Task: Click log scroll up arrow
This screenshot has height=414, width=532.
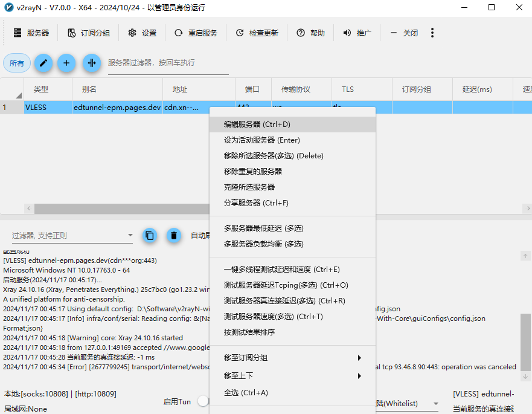Action: 525,256
